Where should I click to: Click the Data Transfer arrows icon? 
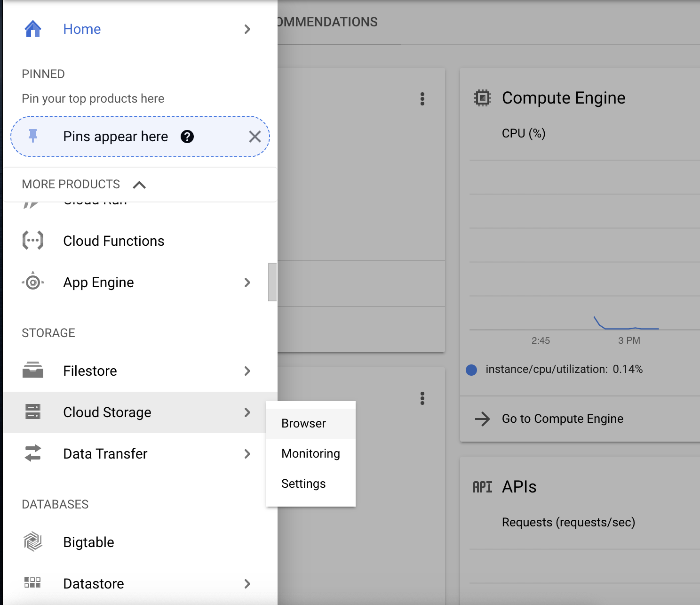[x=32, y=453]
